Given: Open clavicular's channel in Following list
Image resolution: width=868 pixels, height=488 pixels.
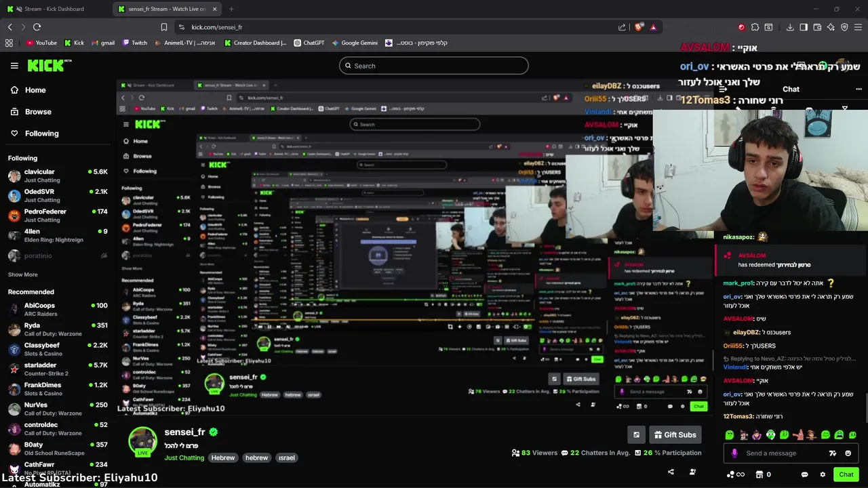Looking at the screenshot, I should [x=58, y=176].
